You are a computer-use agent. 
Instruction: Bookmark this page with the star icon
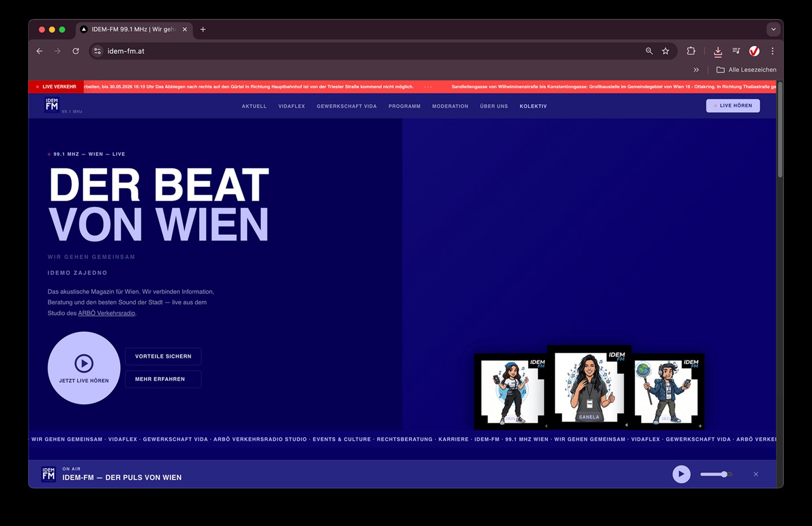[665, 51]
